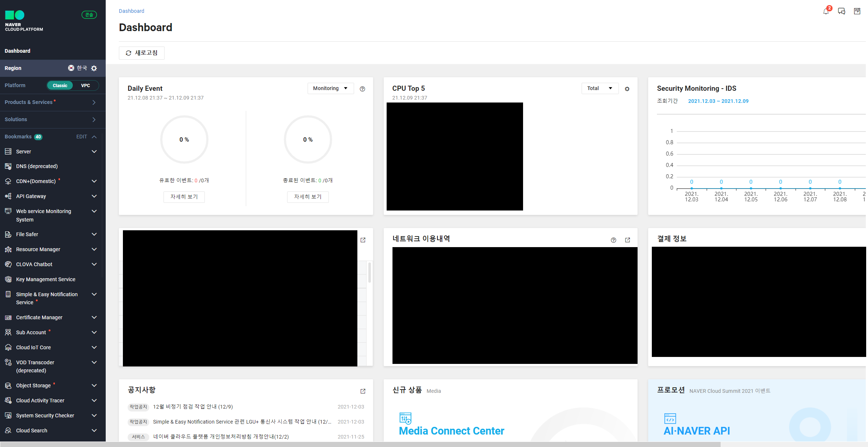Open the 네트워크 이용내역 external link icon

(627, 240)
